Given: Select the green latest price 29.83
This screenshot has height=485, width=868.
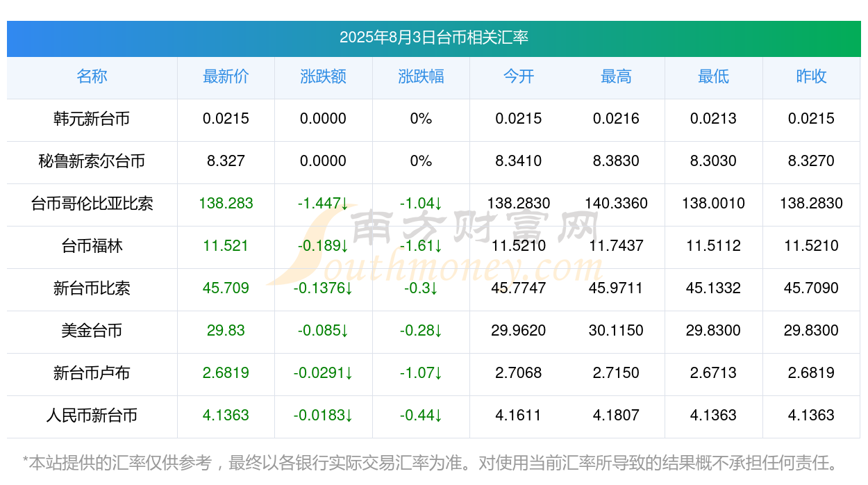Looking at the screenshot, I should [x=226, y=331].
